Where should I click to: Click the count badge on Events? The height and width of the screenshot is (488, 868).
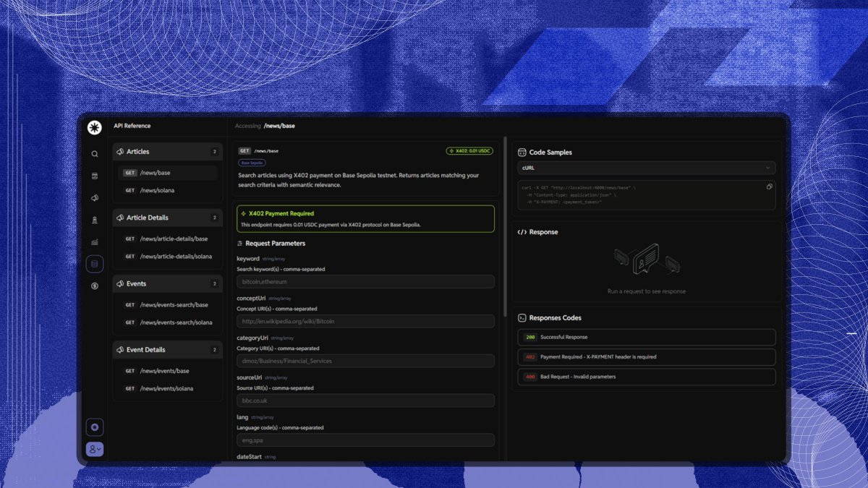tap(214, 283)
